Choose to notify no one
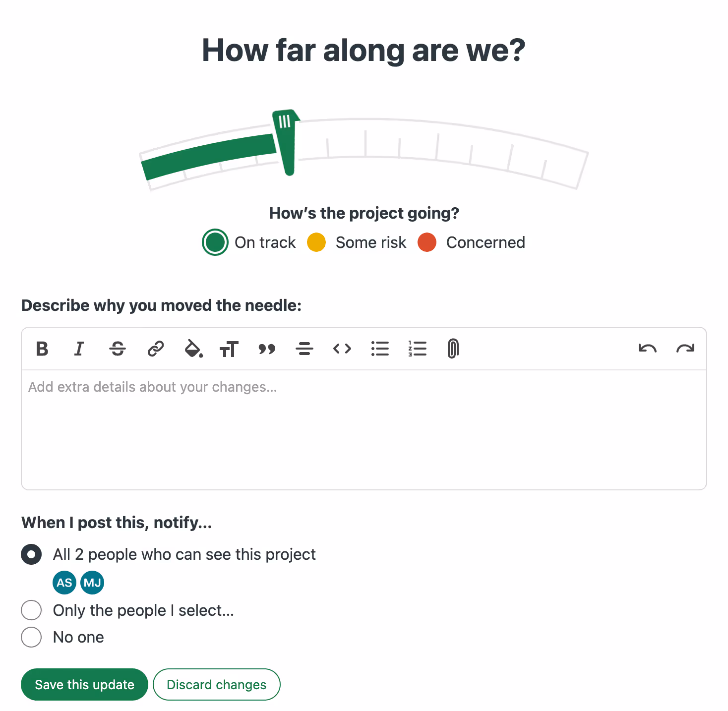This screenshot has height=711, width=728. [31, 637]
